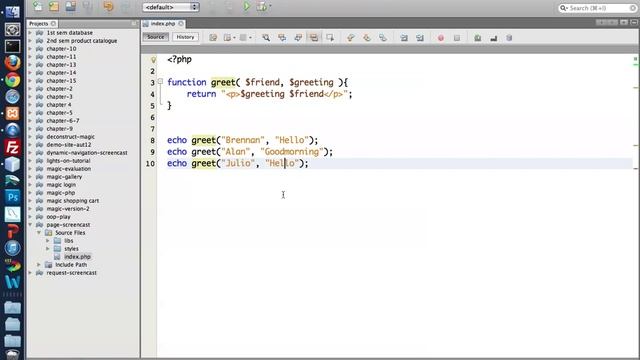Click the Open Project toolbar icon
This screenshot has width=640, height=360.
tap(70, 6)
